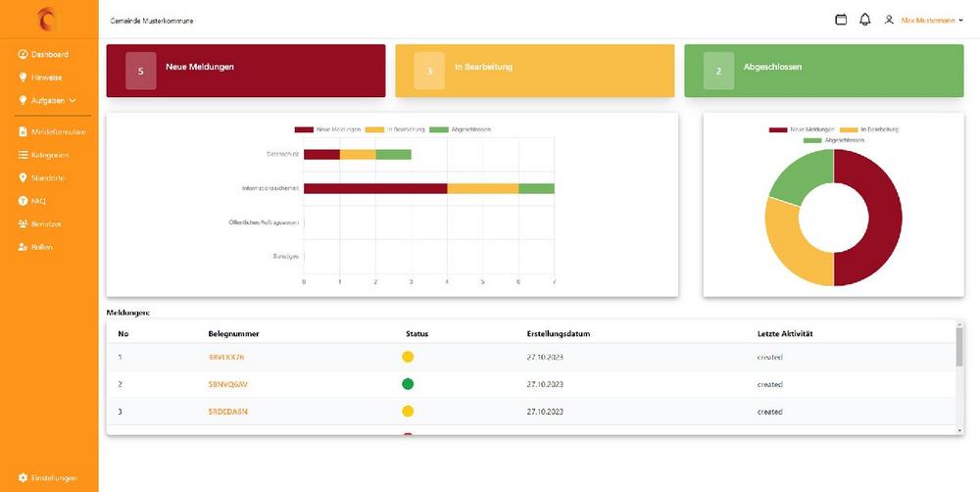Click the red segment of the donut chart
The width and height of the screenshot is (980, 492).
click(884, 218)
